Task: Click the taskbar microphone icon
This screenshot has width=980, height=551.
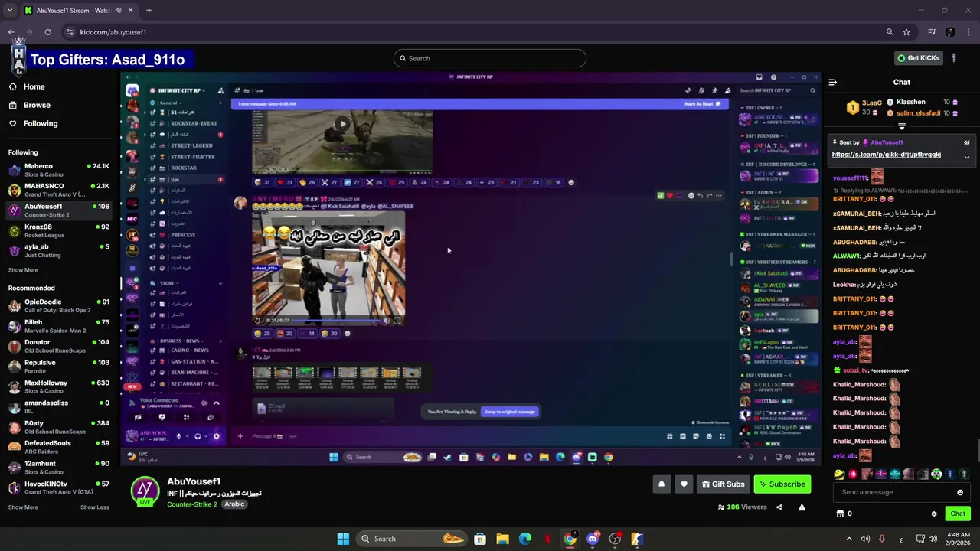Action: coord(882,539)
